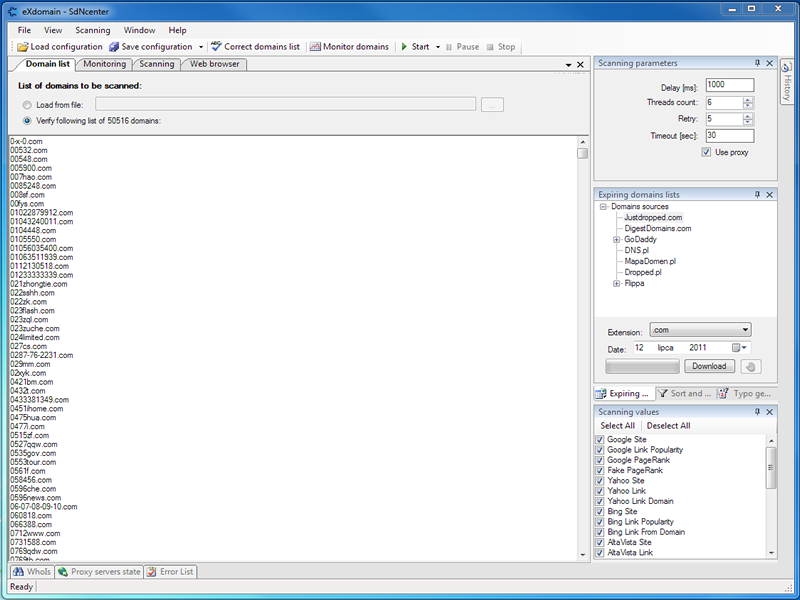Pin the Scanning parameters panel
This screenshot has height=600, width=800.
point(757,63)
